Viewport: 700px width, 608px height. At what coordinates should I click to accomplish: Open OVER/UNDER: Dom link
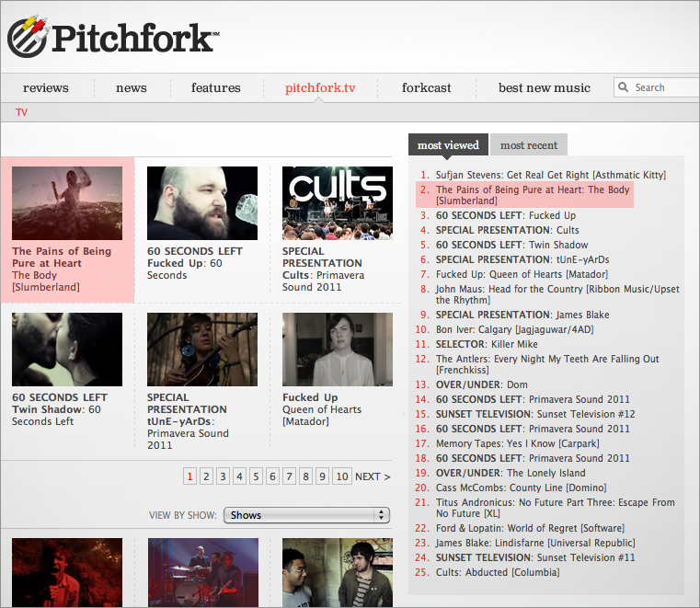[482, 384]
